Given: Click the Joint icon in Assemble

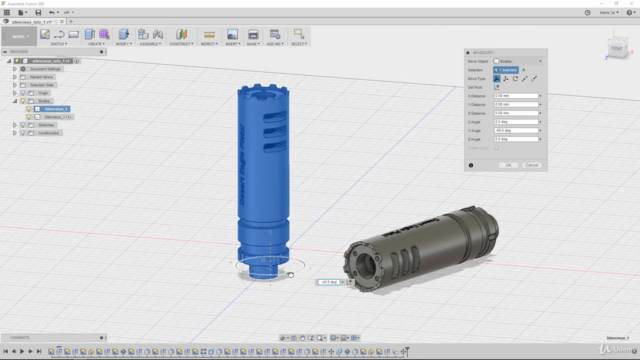Looking at the screenshot, I should tap(158, 35).
